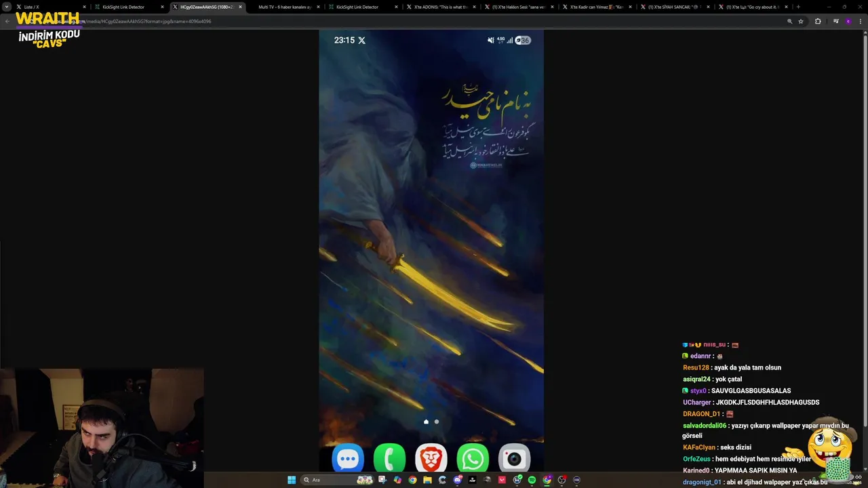Click chat message 'YAPMMAA SAPIK MISIN YA'
The image size is (868, 488).
pyautogui.click(x=755, y=470)
